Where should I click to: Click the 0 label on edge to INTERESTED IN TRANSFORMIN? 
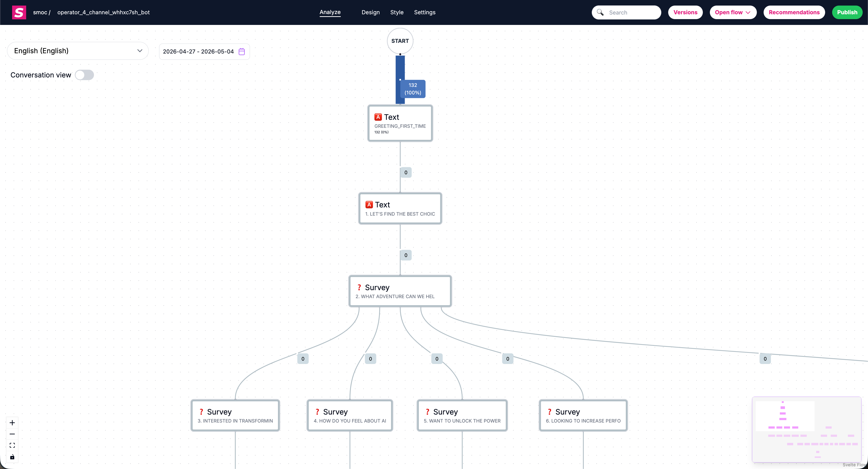(x=303, y=359)
